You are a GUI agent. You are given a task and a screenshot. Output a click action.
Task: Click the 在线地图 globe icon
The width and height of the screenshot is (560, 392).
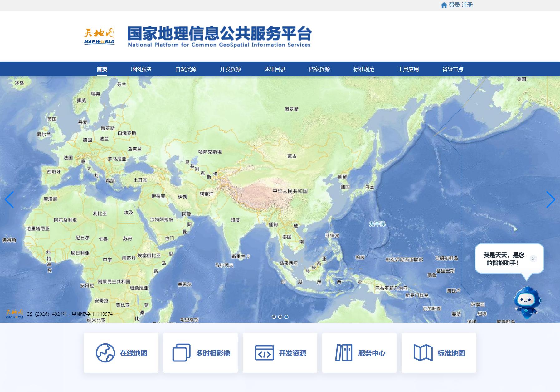click(105, 353)
